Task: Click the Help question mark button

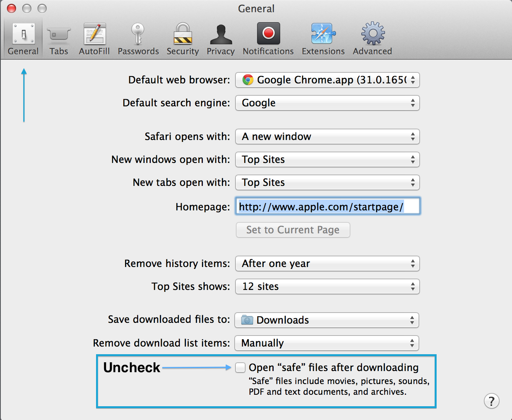Action: 491,401
